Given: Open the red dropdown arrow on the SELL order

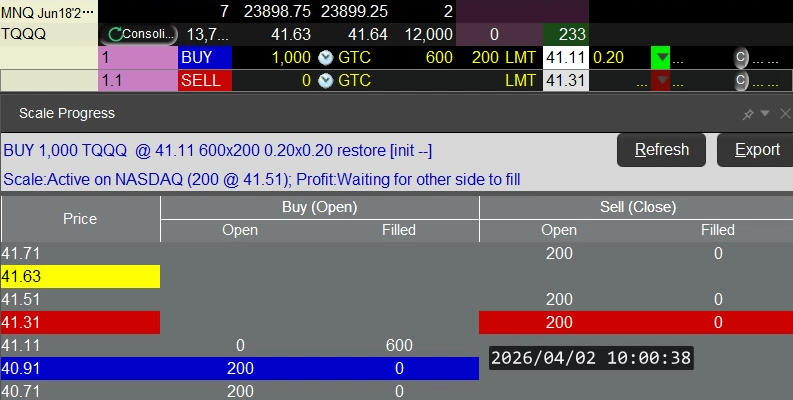Looking at the screenshot, I should (x=660, y=80).
